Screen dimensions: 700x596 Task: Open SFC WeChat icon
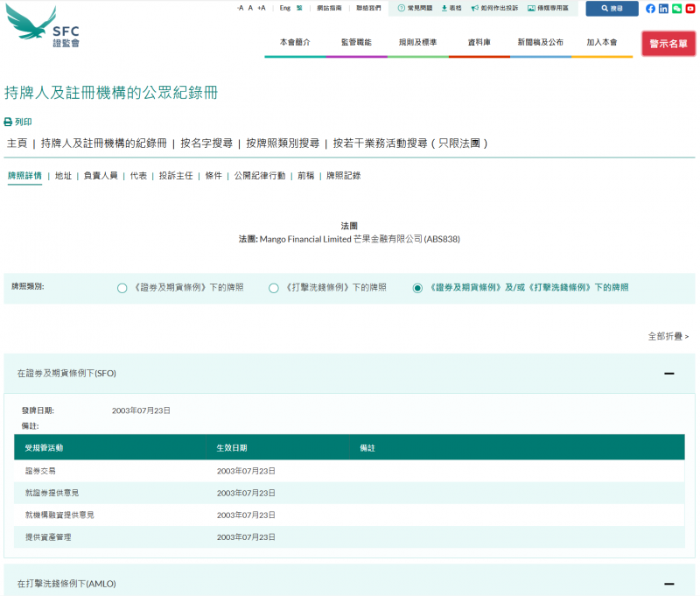(676, 9)
